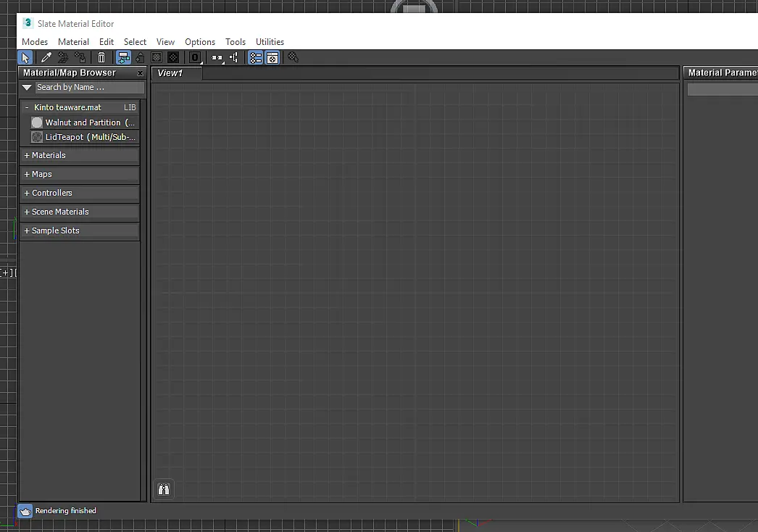Open the View menu
The image size is (758, 532).
click(x=165, y=42)
